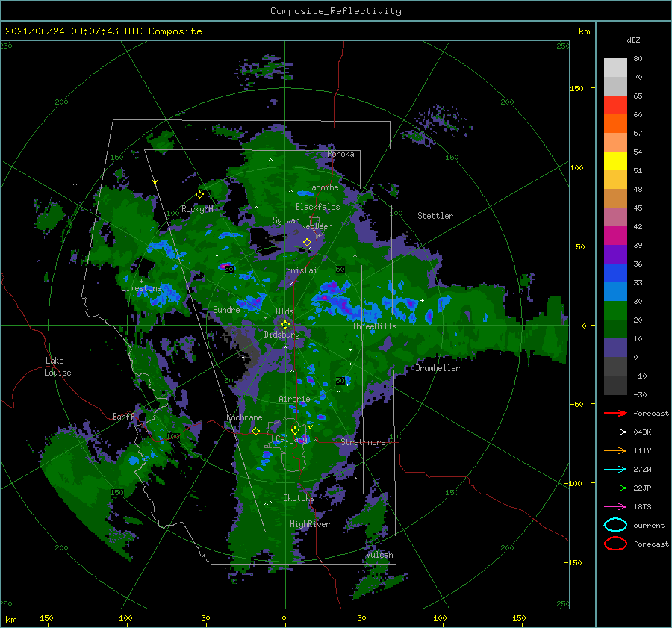Image resolution: width=672 pixels, height=628 pixels.
Task: Click the Strathmore town label
Action: click(363, 442)
